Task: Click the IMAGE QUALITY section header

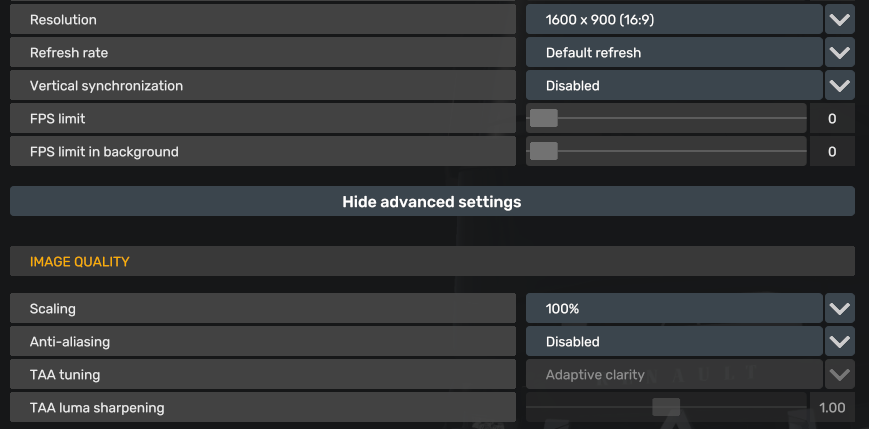Action: click(x=432, y=261)
